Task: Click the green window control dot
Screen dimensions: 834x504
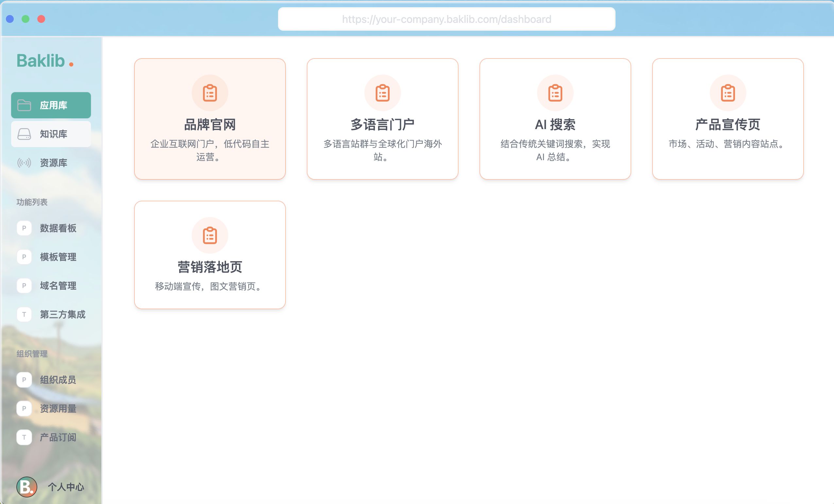Action: click(x=26, y=19)
